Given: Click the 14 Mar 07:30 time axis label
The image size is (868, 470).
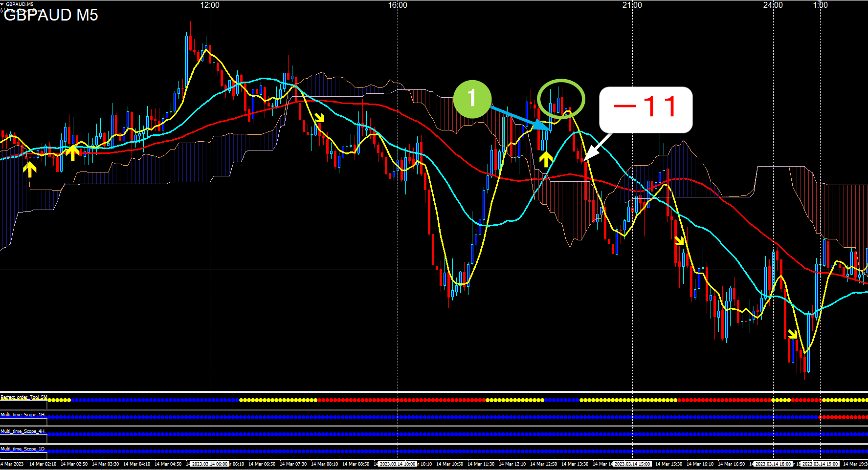Looking at the screenshot, I should click(x=293, y=464).
